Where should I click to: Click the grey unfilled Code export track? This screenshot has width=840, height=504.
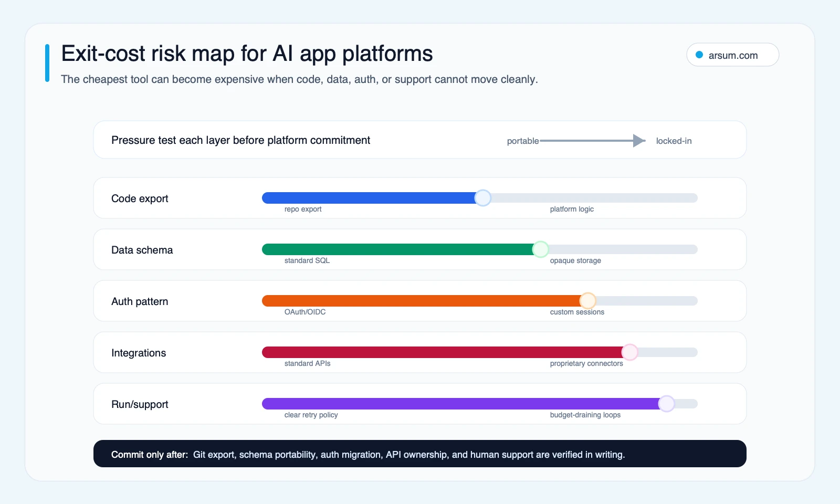click(x=594, y=198)
